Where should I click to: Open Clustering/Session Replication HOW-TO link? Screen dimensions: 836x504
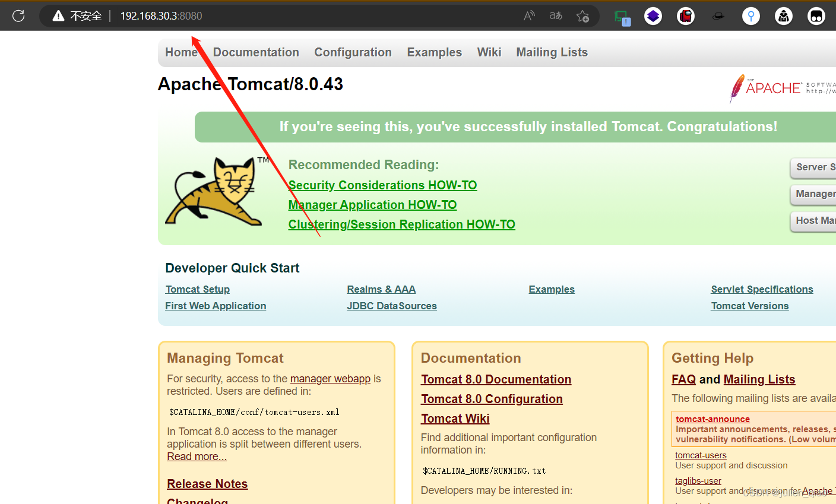point(401,224)
